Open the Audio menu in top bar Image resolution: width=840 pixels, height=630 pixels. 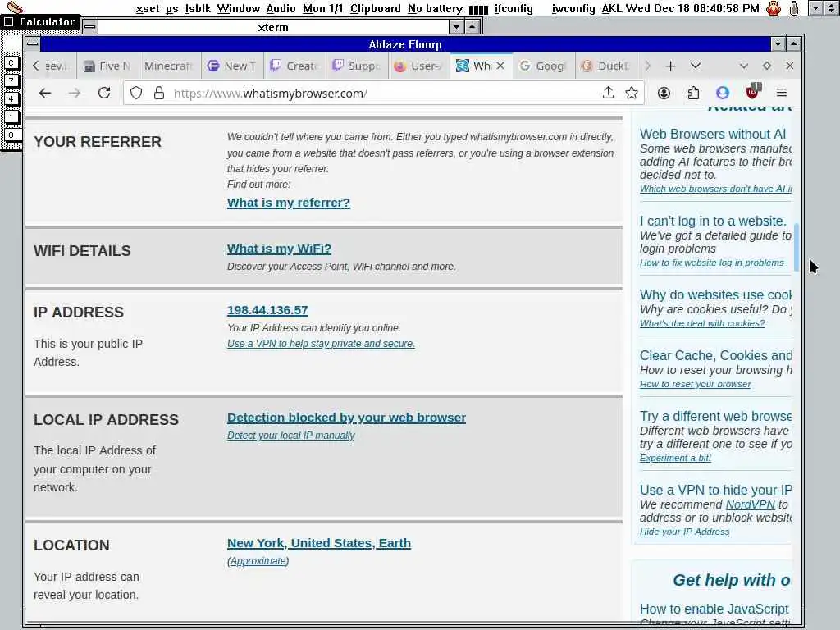tap(281, 8)
